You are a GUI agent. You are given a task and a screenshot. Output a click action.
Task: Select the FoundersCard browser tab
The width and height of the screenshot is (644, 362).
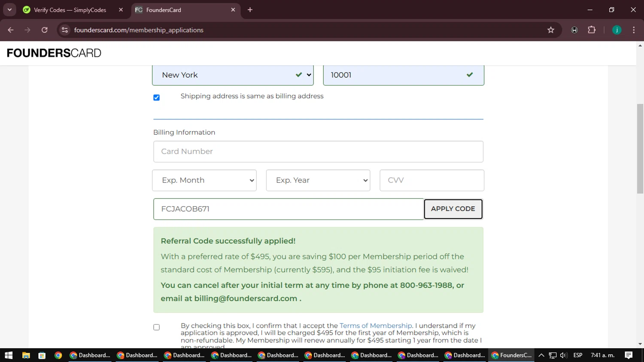[185, 10]
